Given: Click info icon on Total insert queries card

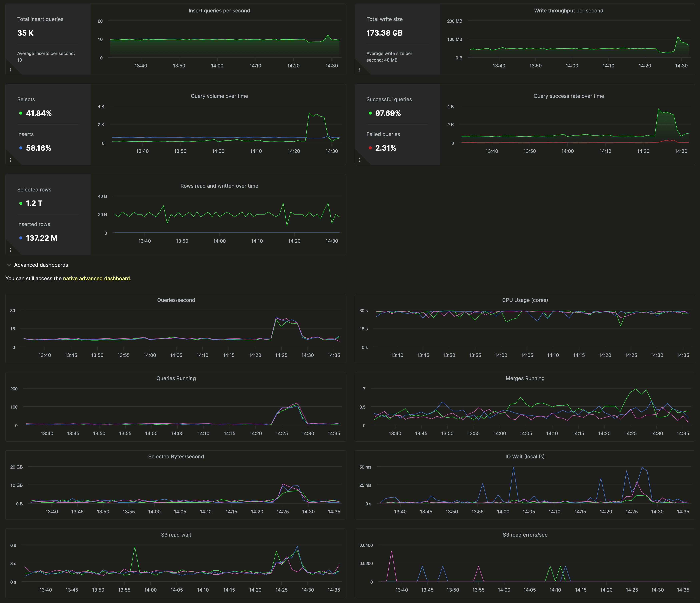Looking at the screenshot, I should [x=10, y=70].
